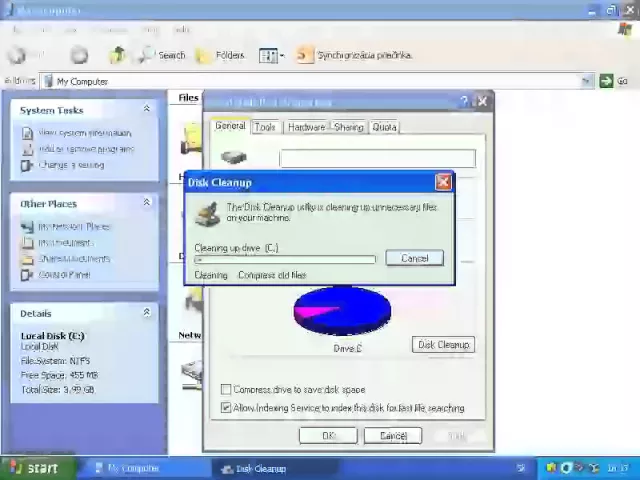Collapse the Details panel
The height and width of the screenshot is (480, 640).
click(147, 313)
